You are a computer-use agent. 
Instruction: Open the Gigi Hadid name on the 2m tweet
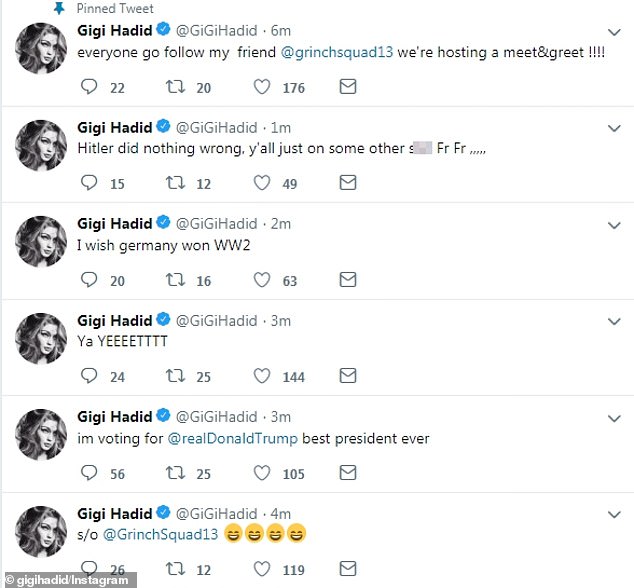point(114,224)
